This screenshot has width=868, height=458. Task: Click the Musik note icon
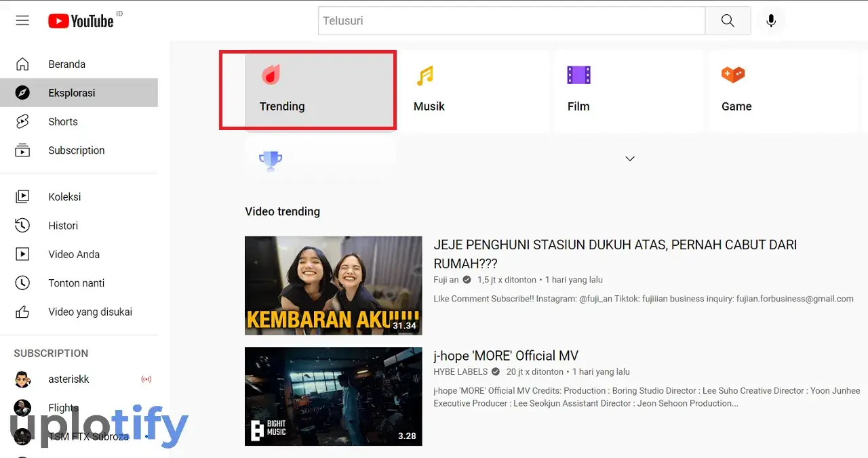[x=425, y=75]
